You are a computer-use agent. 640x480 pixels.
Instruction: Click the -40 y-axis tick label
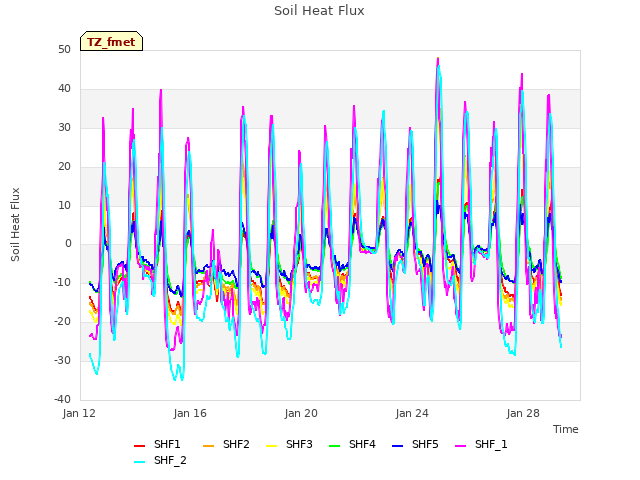coord(63,399)
